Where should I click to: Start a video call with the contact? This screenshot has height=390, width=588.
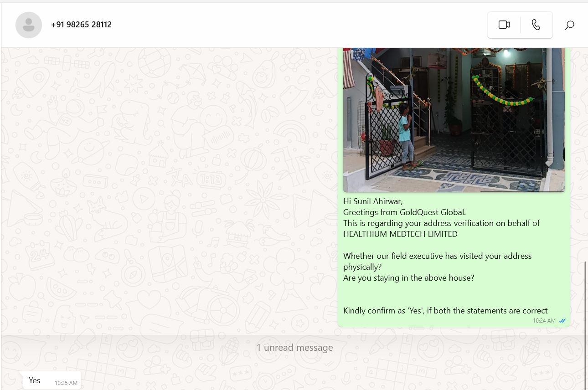point(504,25)
